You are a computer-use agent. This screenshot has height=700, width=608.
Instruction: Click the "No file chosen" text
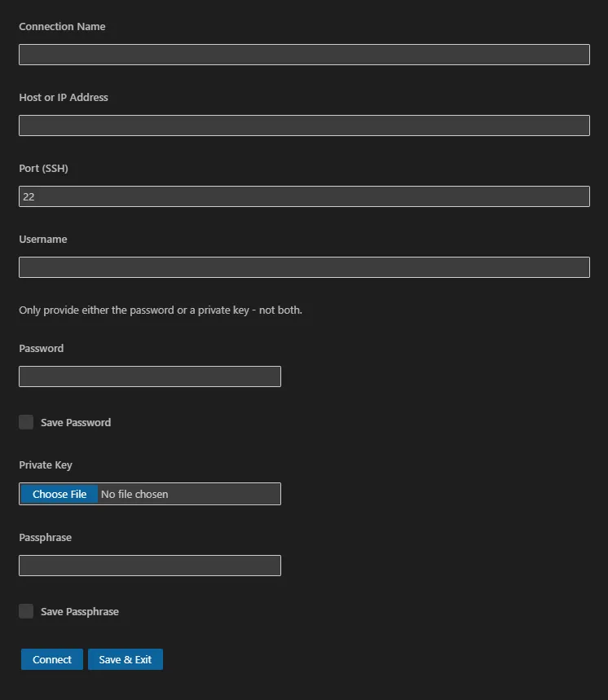134,494
